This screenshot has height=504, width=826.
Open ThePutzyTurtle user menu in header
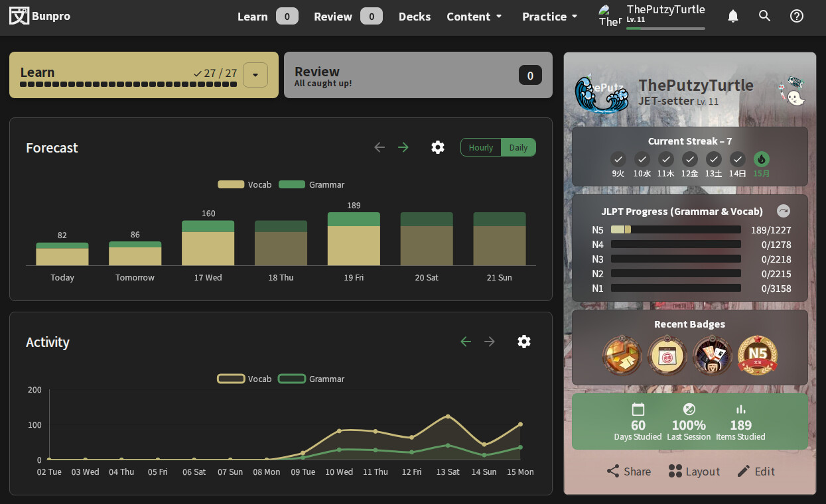tap(652, 16)
